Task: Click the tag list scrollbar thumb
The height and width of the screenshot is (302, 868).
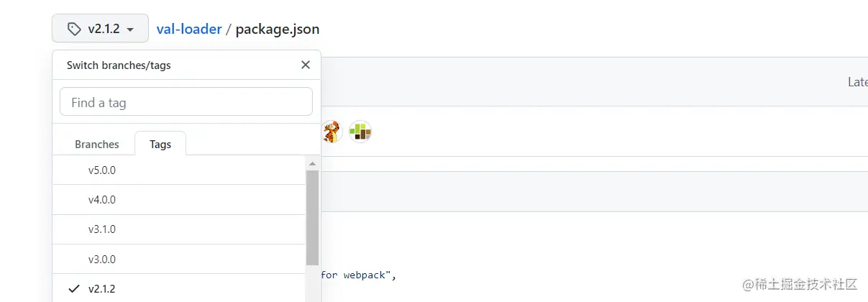Action: [312, 218]
